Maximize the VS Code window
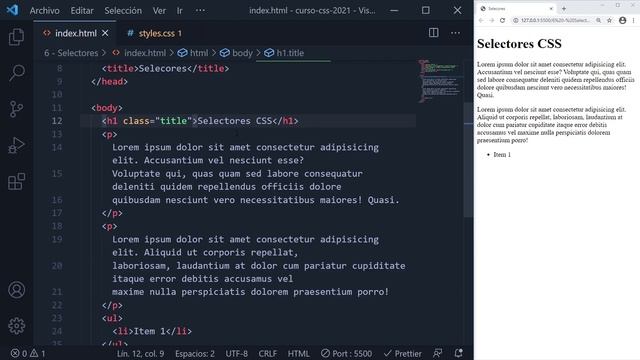The height and width of the screenshot is (360, 640). [426, 11]
